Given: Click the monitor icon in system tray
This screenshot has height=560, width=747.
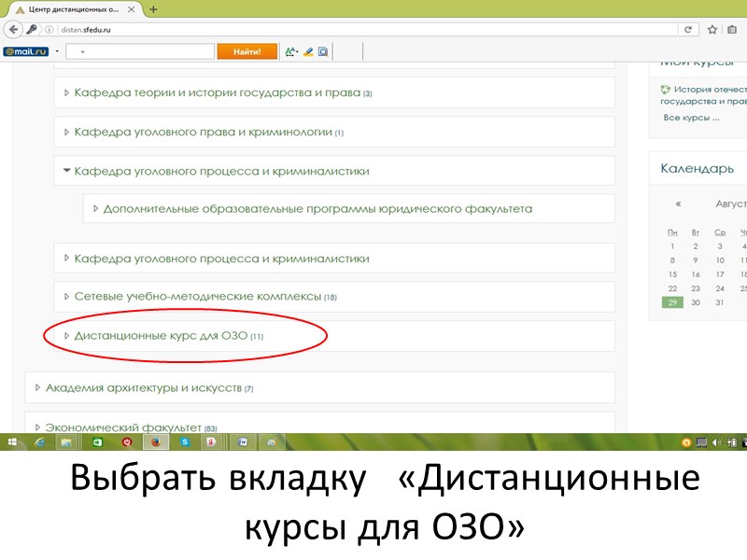Looking at the screenshot, I should [x=701, y=442].
